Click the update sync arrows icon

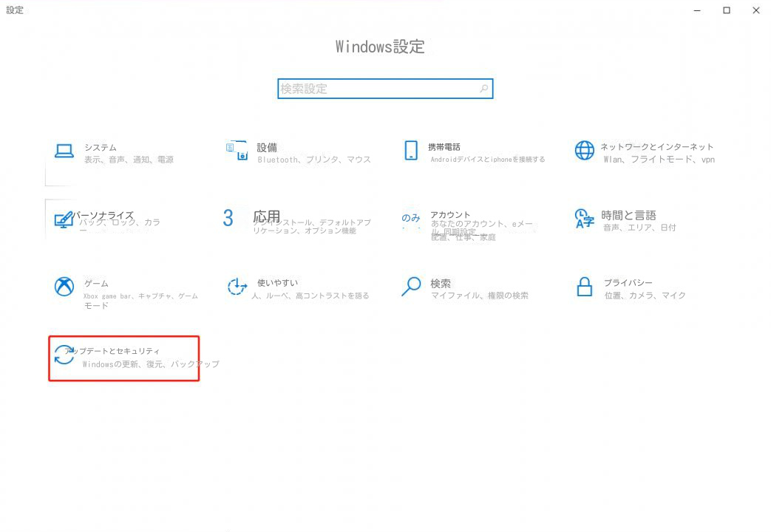(64, 355)
